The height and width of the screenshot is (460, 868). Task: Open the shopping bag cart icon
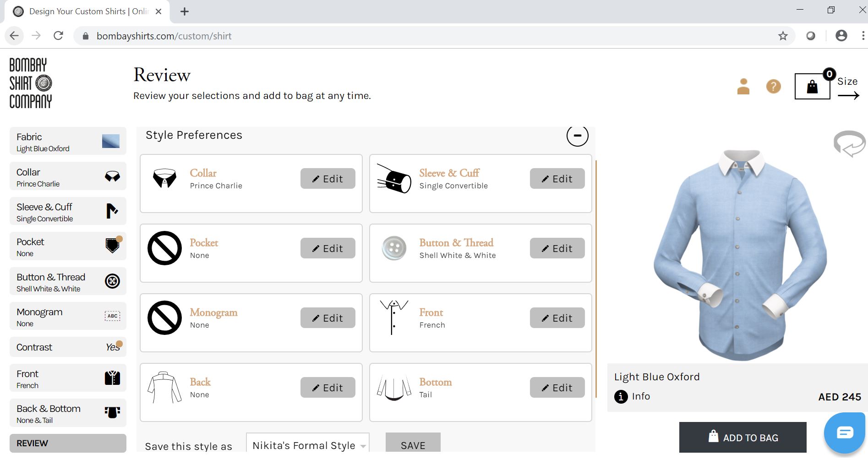tap(812, 86)
